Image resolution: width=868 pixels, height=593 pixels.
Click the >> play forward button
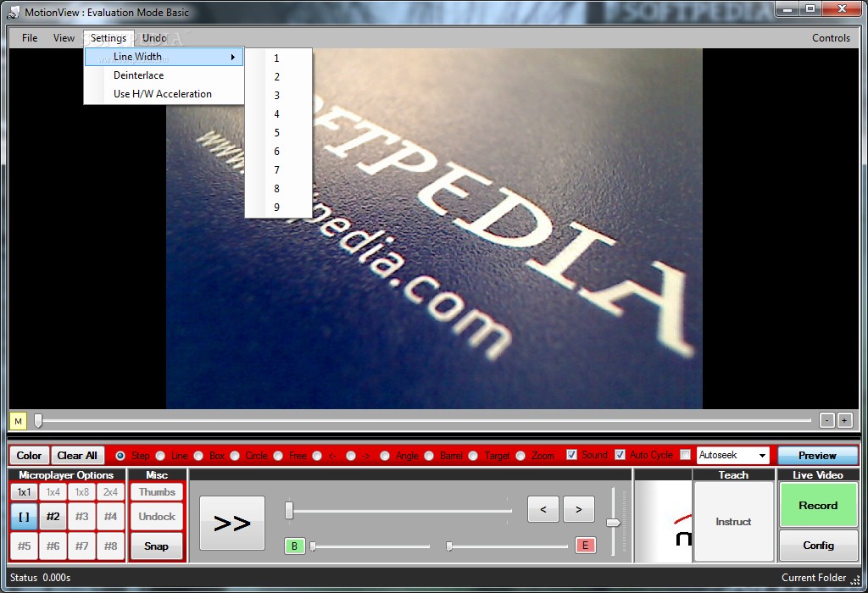232,523
